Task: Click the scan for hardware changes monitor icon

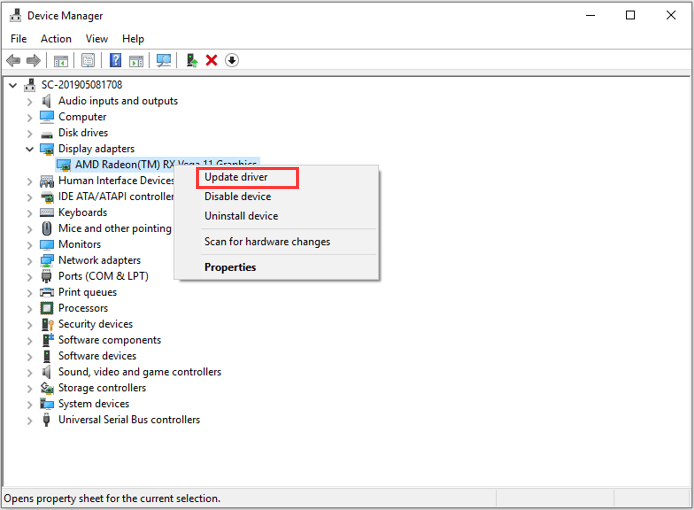Action: 164,60
